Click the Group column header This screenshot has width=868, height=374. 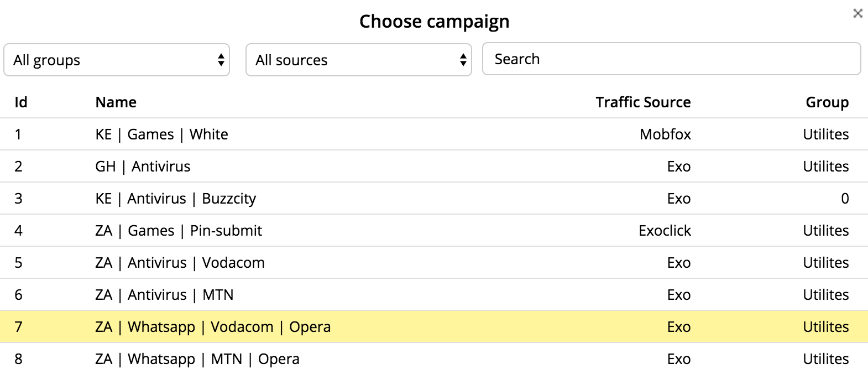(827, 102)
